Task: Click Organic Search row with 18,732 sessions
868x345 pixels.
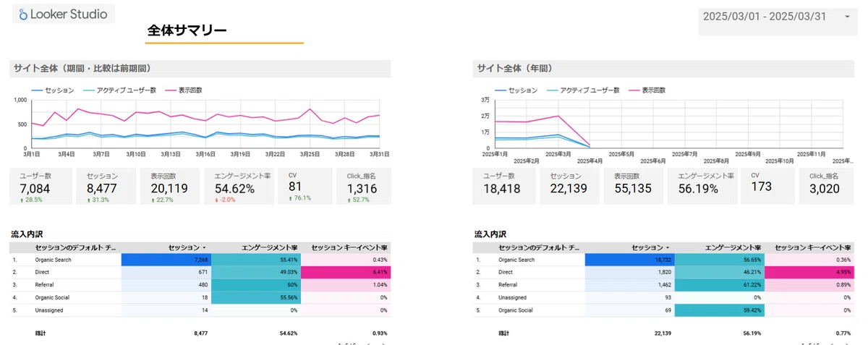Action: (664, 260)
